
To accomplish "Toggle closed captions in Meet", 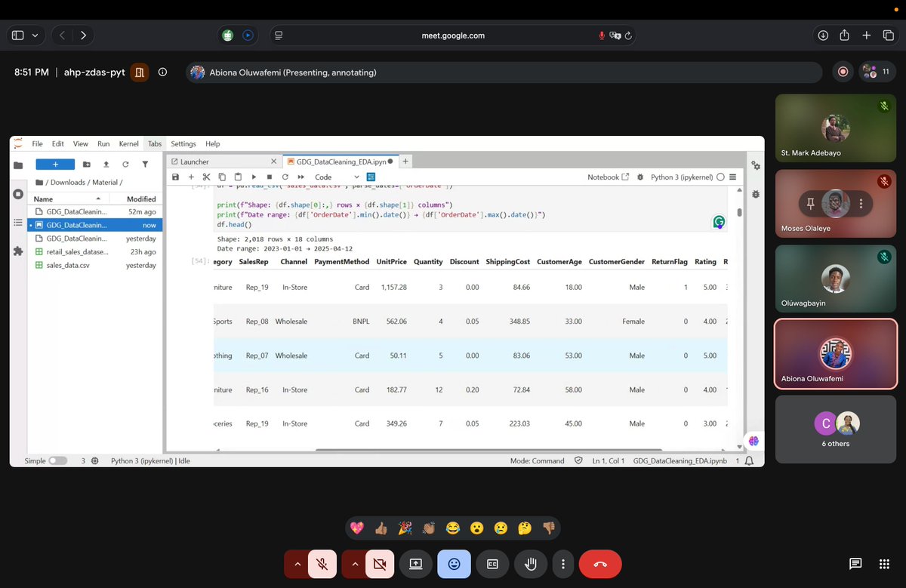I will pos(492,564).
